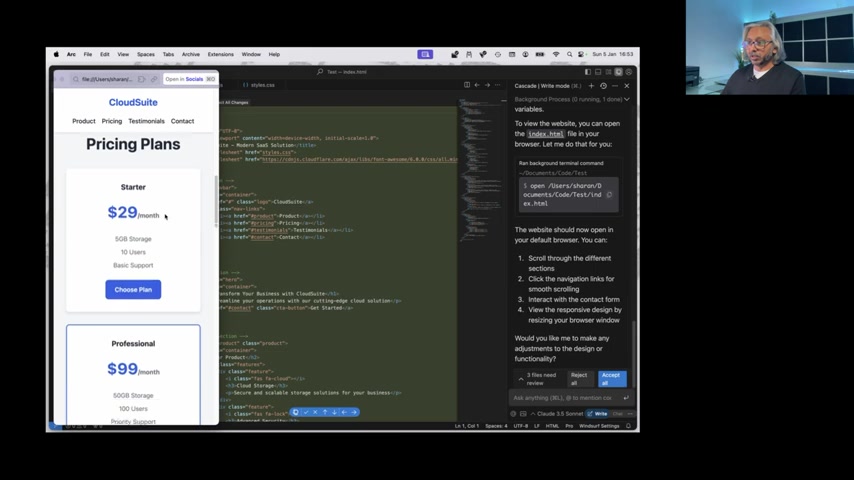Click Choose Plan for Starter plan
Screen dimensions: 854x480
133,289
